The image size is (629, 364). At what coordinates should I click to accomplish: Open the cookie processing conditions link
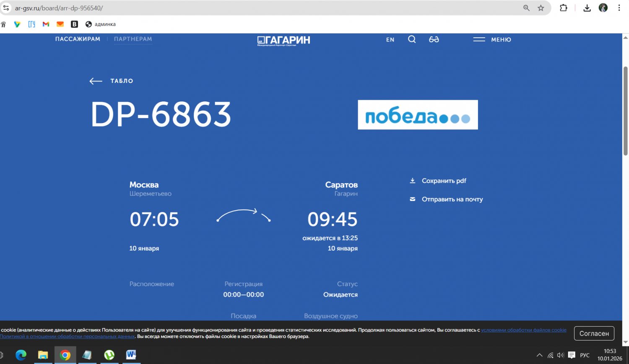523,330
